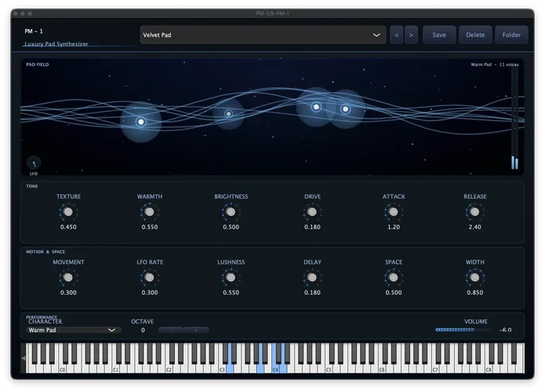
Task: Select the leftmost glowing pad field node
Action: coord(141,122)
